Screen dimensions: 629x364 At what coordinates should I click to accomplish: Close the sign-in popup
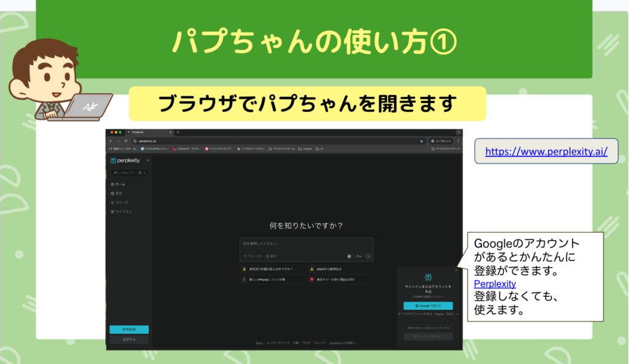456,270
